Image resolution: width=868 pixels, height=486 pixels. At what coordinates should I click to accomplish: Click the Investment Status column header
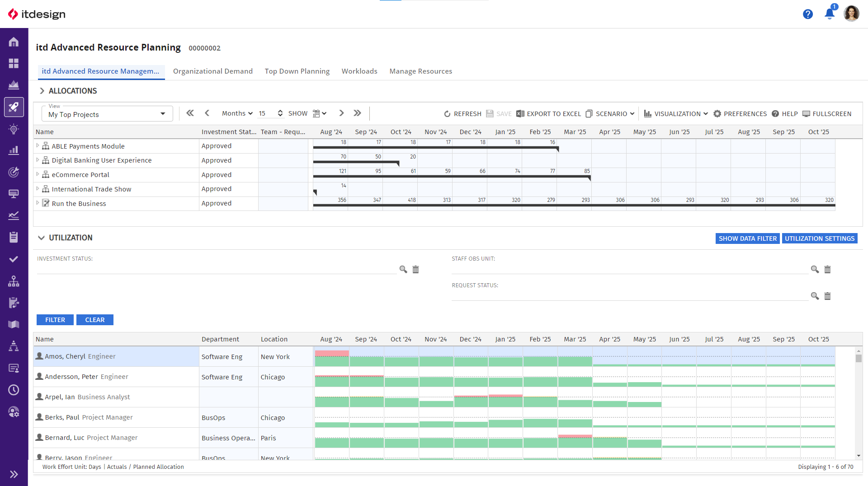point(229,132)
